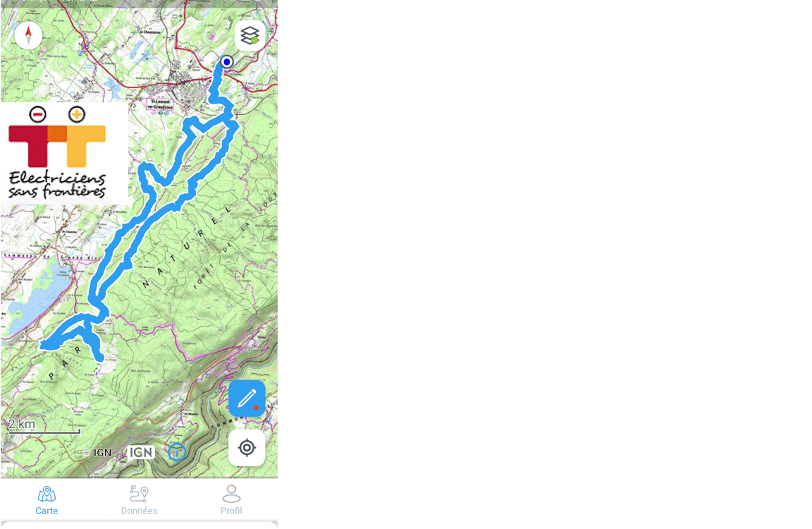
Task: Tap the blue pencil draw route button
Action: click(x=247, y=399)
